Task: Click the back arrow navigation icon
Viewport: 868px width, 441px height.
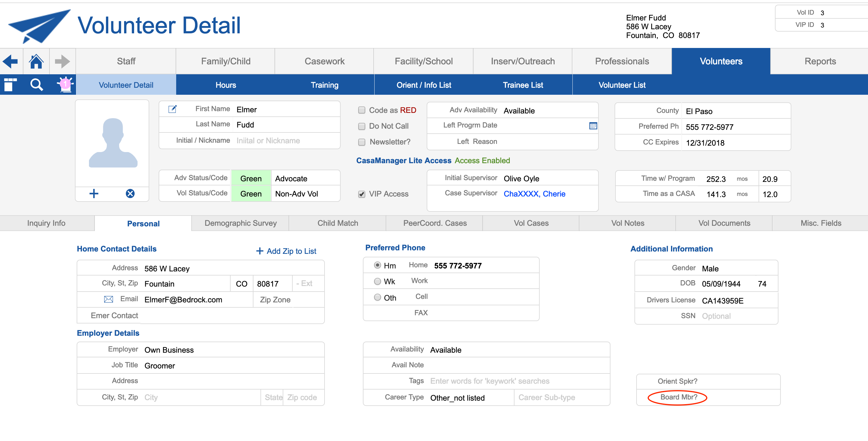Action: 11,61
